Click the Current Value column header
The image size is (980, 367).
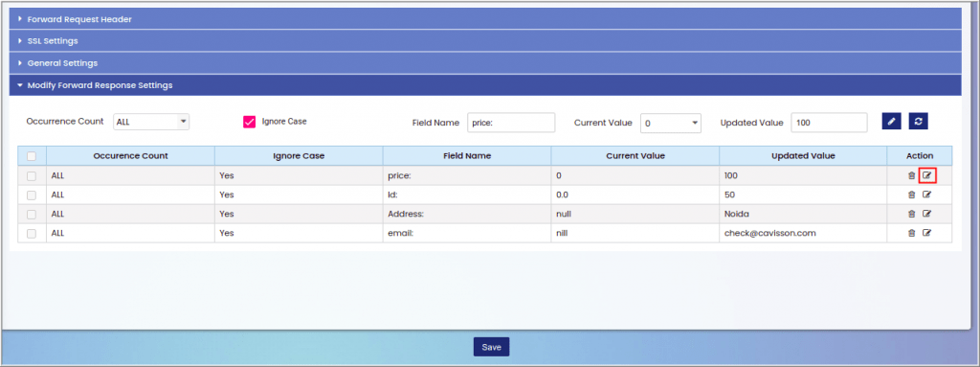(635, 156)
